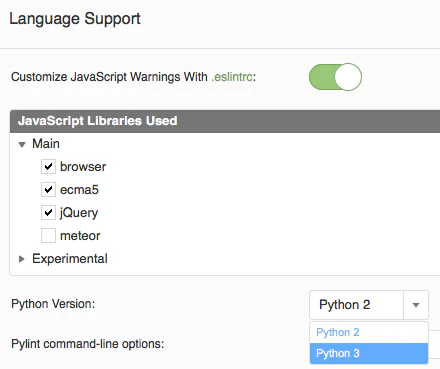Choose Python 3 in the dropdown list

[x=369, y=353]
